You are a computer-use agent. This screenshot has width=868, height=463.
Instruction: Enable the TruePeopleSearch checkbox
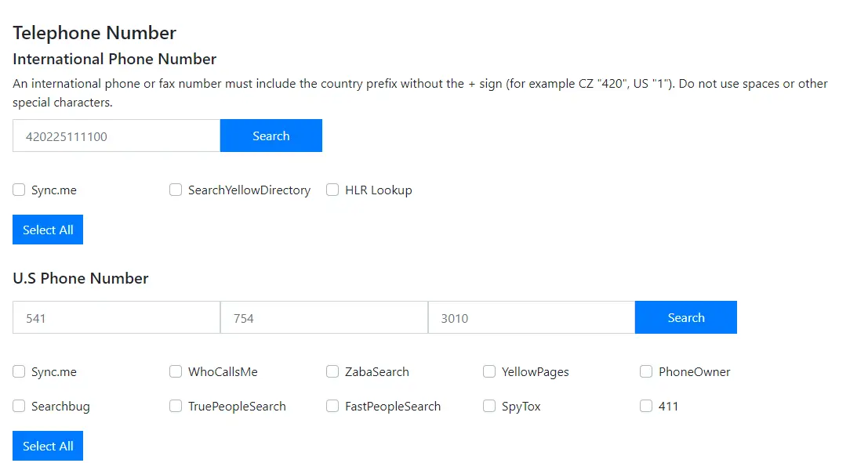(x=176, y=406)
